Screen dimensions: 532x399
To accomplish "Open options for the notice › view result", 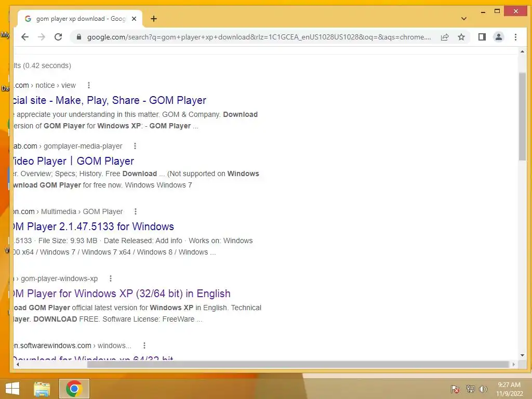I will (88, 85).
